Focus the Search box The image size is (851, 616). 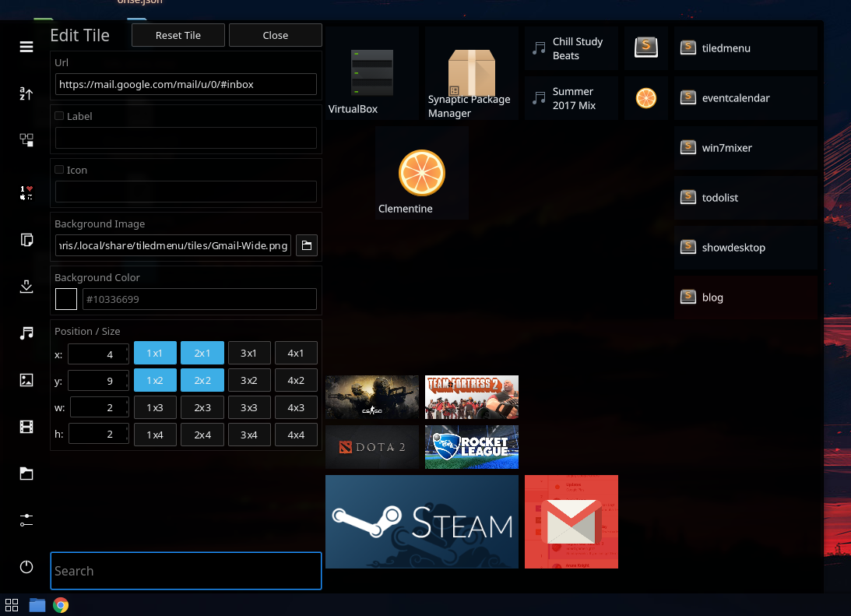[185, 571]
